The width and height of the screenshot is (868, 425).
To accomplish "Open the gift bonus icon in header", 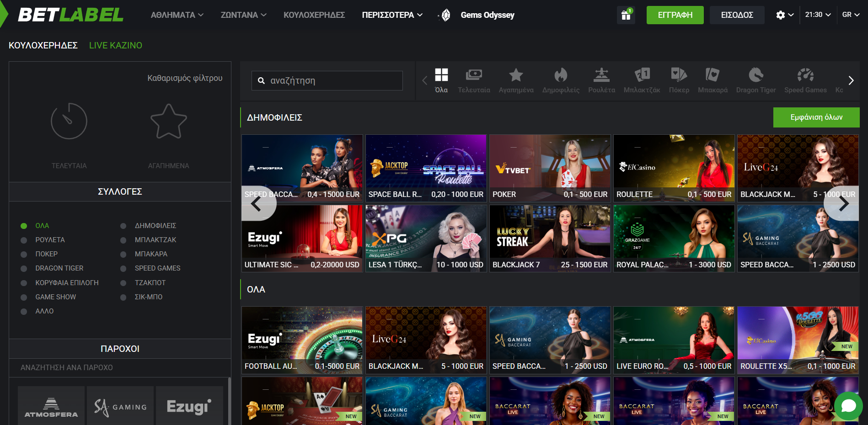I will click(x=626, y=15).
